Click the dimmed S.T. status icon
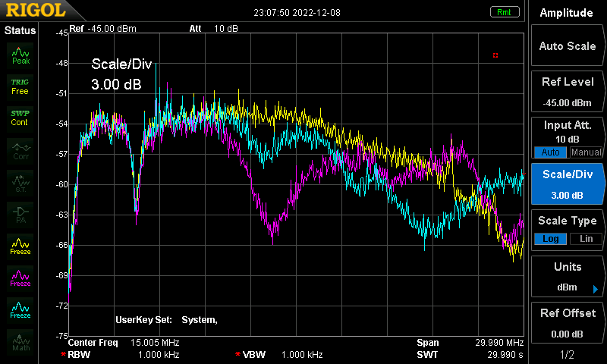Screen dimensions: 607x364 [20, 183]
